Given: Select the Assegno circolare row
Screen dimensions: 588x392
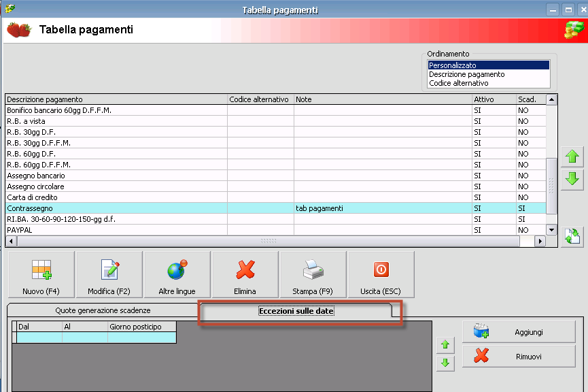Looking at the screenshot, I should click(x=275, y=186).
